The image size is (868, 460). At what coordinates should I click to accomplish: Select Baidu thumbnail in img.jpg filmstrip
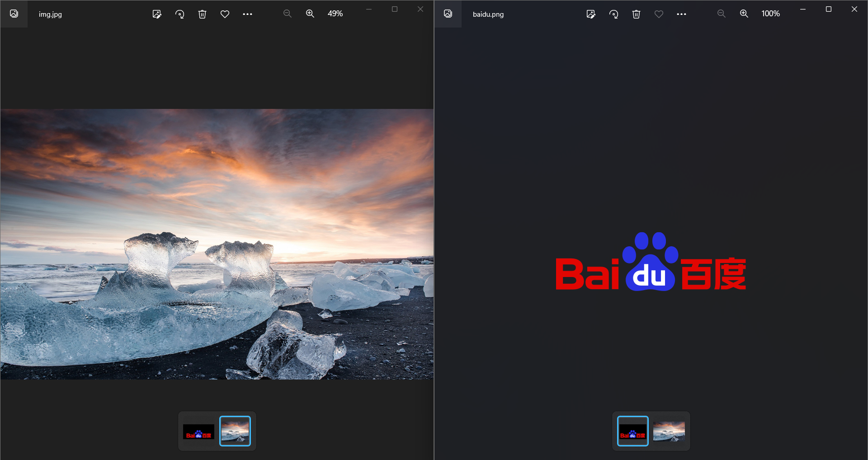pyautogui.click(x=198, y=432)
